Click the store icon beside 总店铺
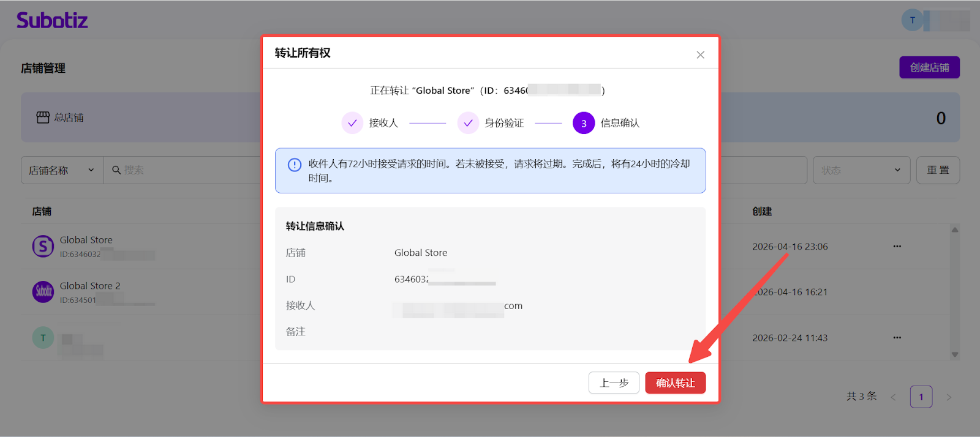Screen dimensions: 980x437 tap(43, 118)
